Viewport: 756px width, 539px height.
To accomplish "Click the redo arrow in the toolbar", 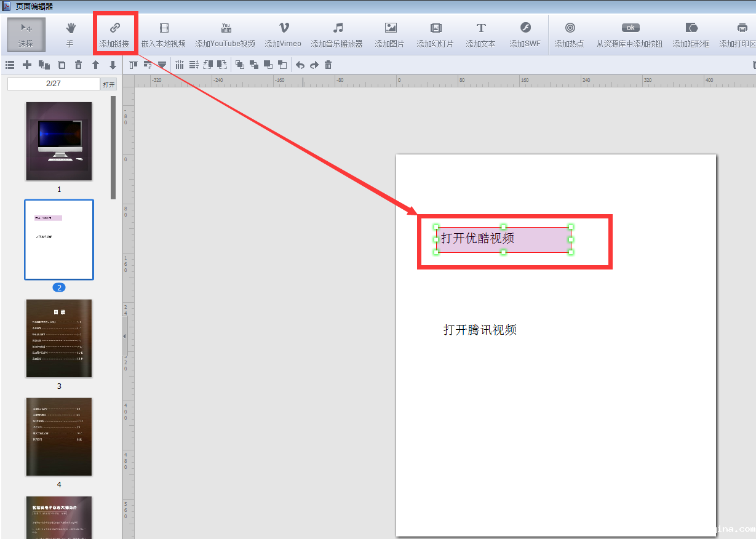I will click(x=314, y=65).
